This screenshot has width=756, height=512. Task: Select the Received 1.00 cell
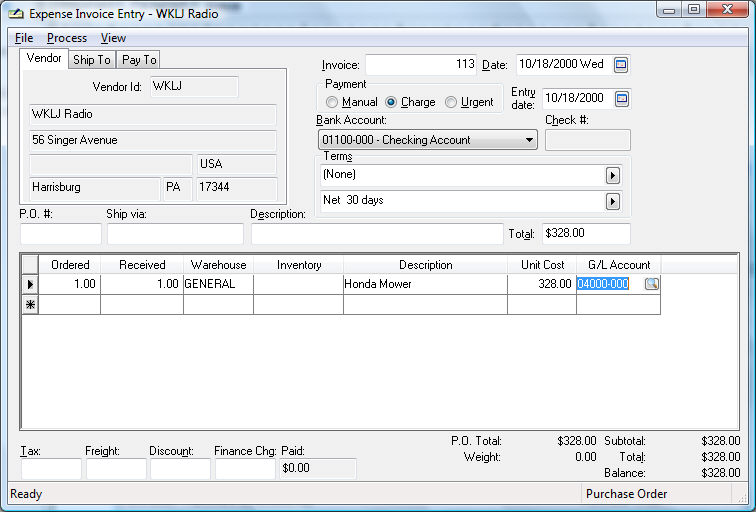142,284
